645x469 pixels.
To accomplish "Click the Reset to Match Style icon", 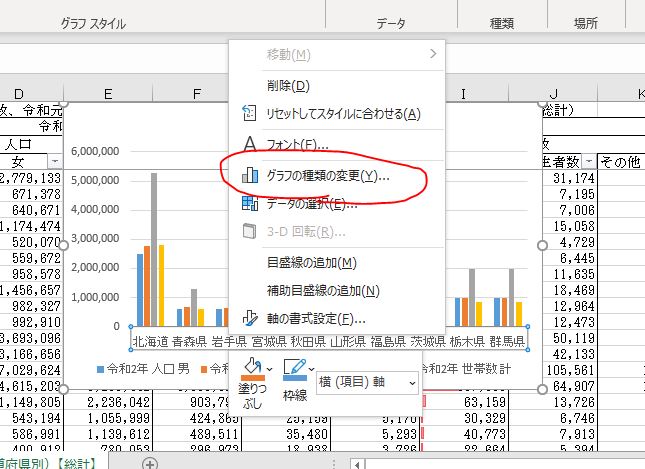I will tap(251, 114).
